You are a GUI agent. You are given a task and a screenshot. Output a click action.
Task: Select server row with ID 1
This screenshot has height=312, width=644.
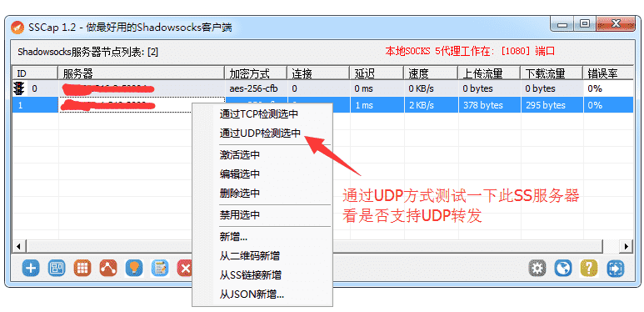point(322,105)
